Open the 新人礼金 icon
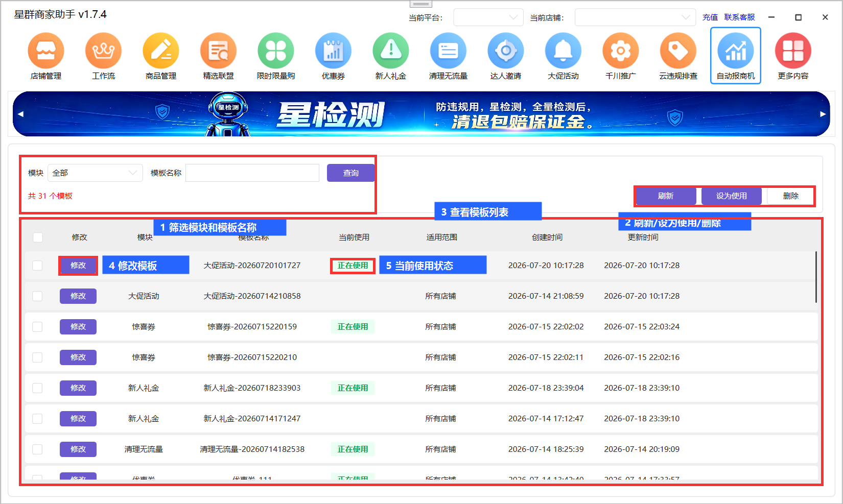The width and height of the screenshot is (843, 504). point(391,56)
